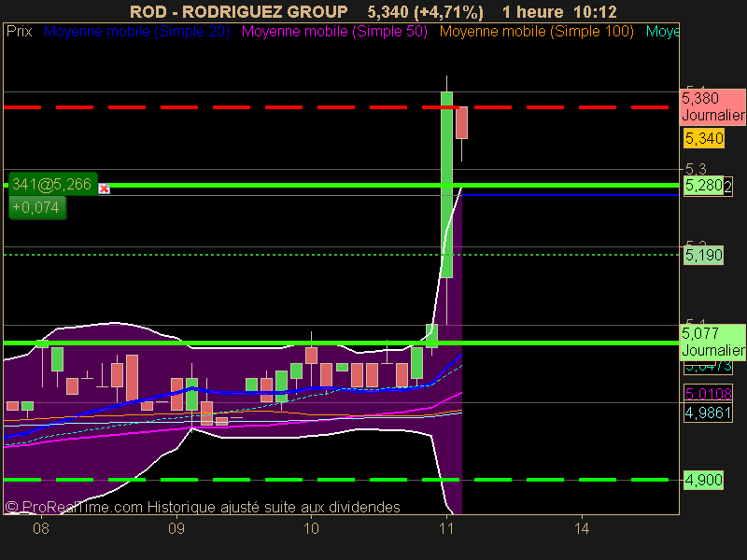Click the 341@5,266 position label
Viewport: 747px width, 560px height.
[53, 184]
